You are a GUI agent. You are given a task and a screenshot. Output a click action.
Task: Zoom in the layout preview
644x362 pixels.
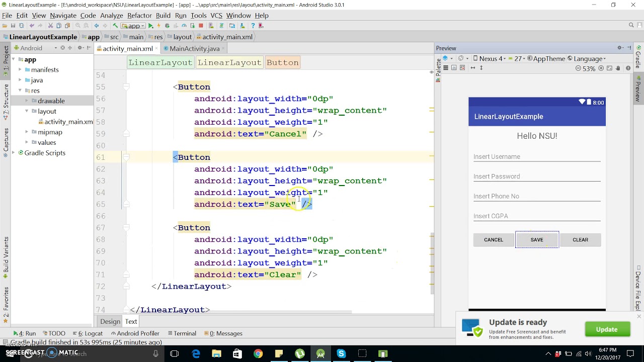(x=601, y=68)
